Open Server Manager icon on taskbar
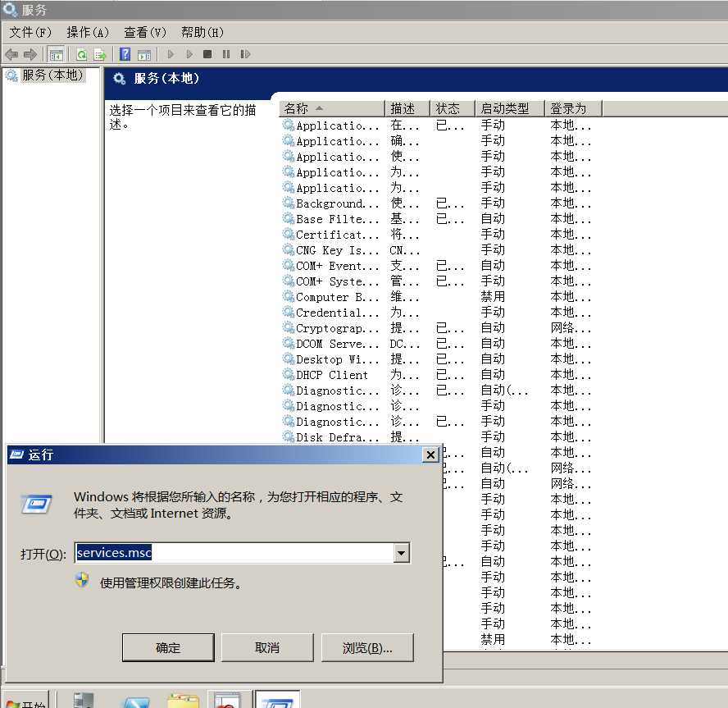 [84, 700]
